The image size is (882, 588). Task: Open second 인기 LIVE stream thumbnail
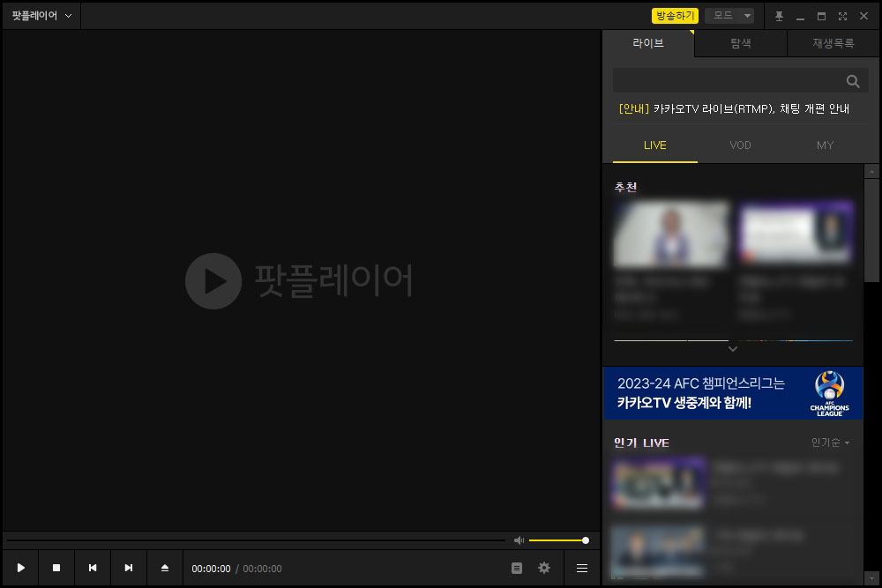pyautogui.click(x=658, y=551)
